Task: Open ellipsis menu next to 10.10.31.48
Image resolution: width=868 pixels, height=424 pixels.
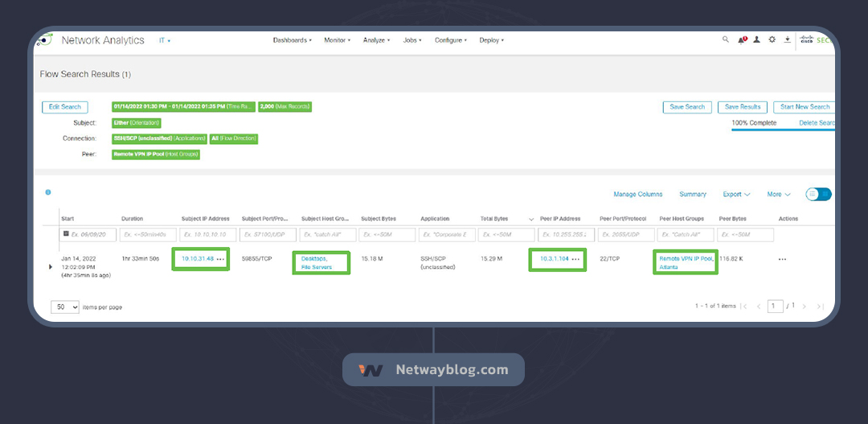Action: coord(220,259)
